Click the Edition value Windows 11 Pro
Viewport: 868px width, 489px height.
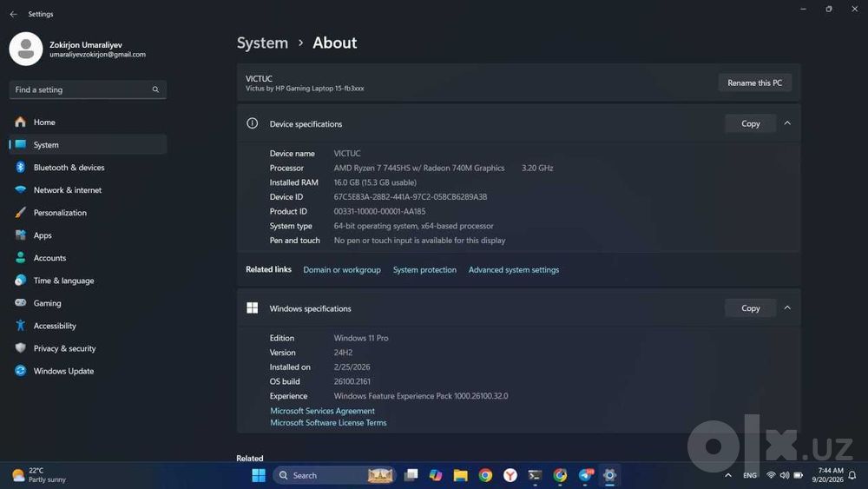361,338
